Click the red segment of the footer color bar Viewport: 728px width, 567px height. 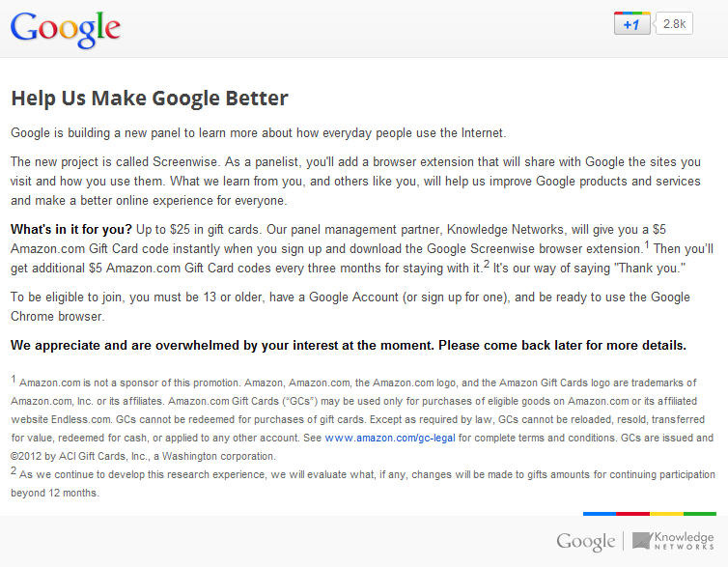632,514
